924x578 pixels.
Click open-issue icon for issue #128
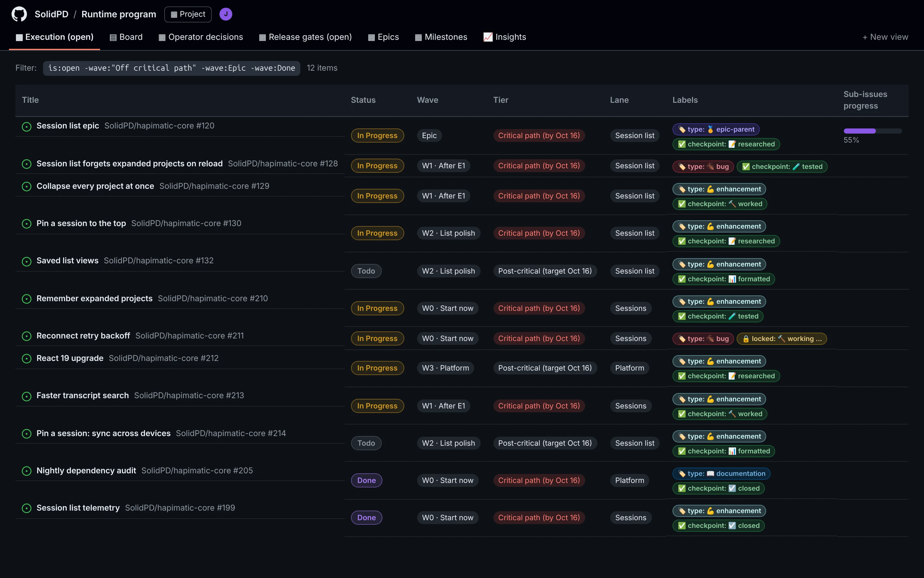[27, 164]
